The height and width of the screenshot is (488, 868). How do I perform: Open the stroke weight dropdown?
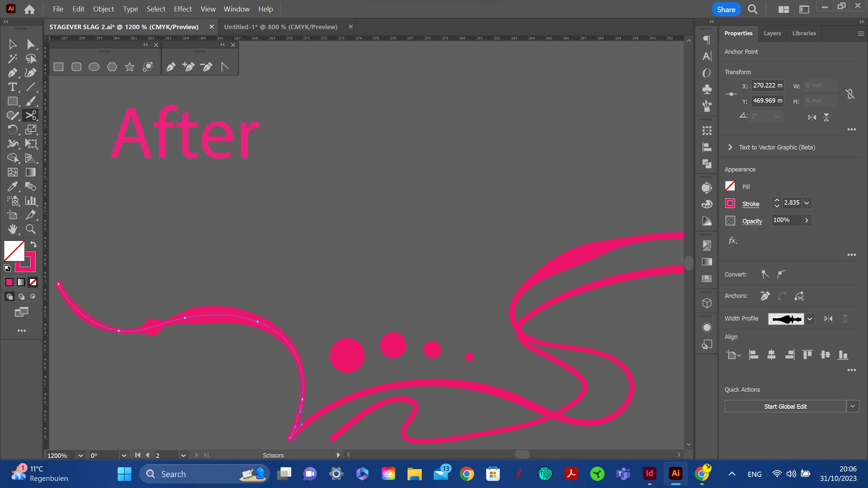click(807, 203)
